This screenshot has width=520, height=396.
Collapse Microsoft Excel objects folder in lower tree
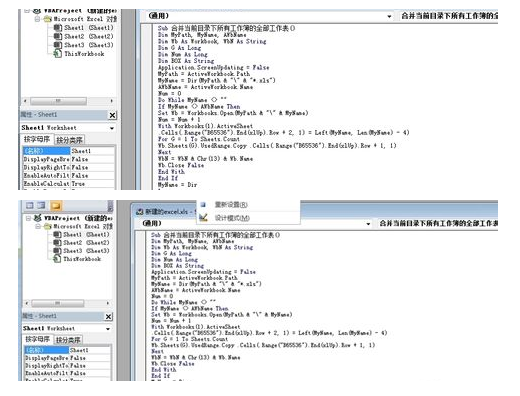[x=38, y=226]
